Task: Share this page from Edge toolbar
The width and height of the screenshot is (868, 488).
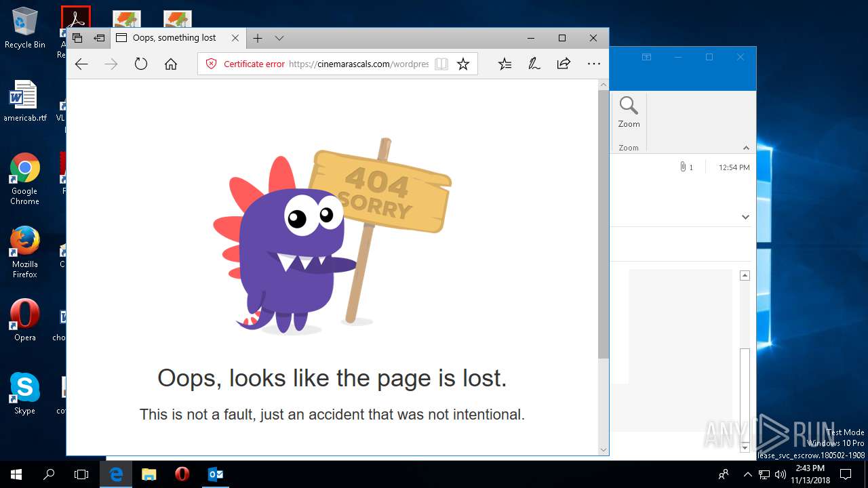Action: tap(564, 64)
